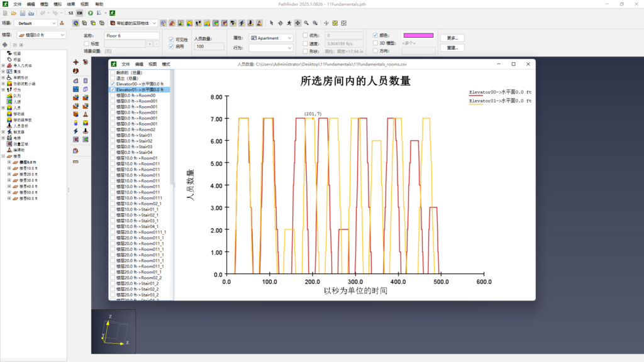Enable the 3D 模型 checkbox
The width and height of the screenshot is (644, 362).
375,43
